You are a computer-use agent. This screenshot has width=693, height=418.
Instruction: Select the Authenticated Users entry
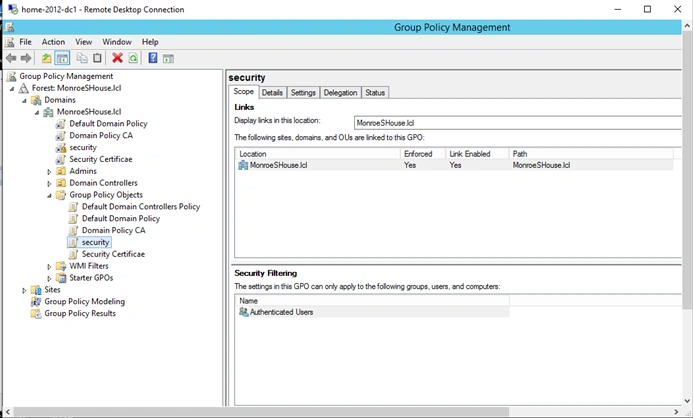click(372, 312)
